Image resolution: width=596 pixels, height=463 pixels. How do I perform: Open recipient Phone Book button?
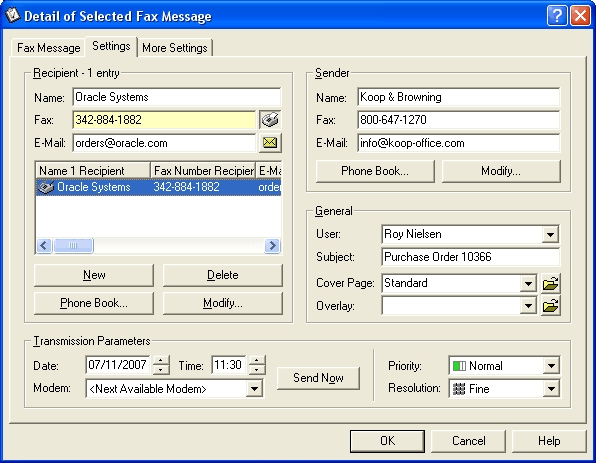[94, 303]
